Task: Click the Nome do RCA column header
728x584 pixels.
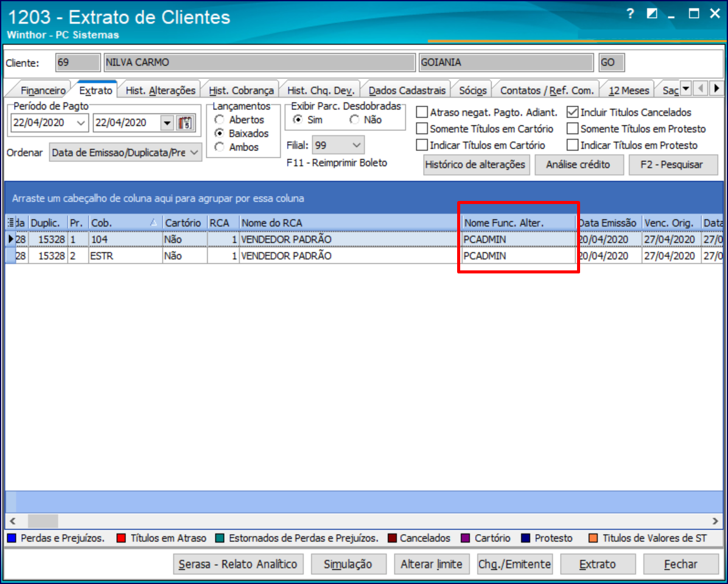Action: (x=351, y=223)
